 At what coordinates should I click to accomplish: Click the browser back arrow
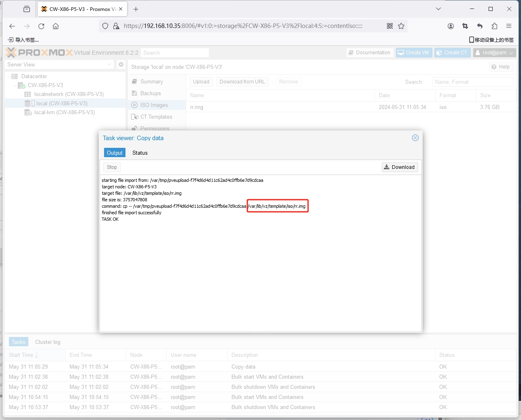(x=12, y=26)
